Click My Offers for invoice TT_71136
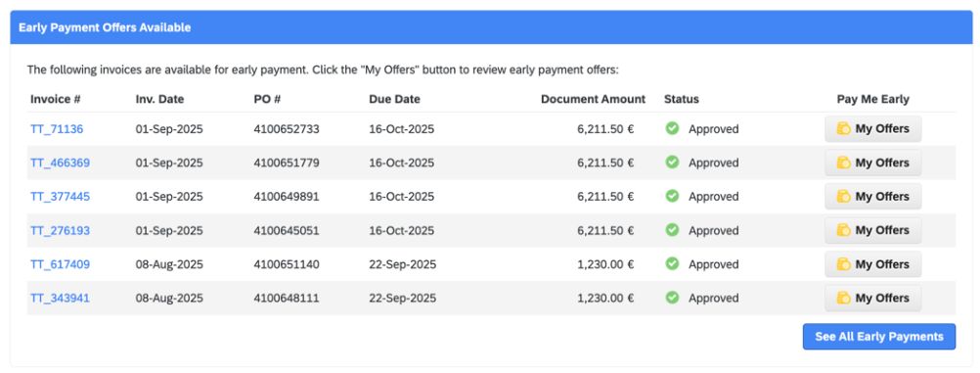The height and width of the screenshot is (373, 980). click(873, 129)
